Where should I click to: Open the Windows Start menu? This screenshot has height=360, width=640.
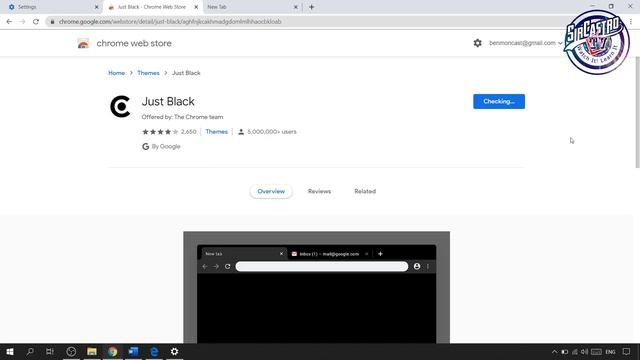10,351
